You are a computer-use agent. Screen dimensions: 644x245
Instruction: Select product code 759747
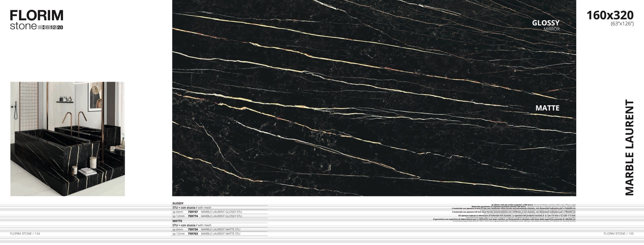click(x=193, y=212)
